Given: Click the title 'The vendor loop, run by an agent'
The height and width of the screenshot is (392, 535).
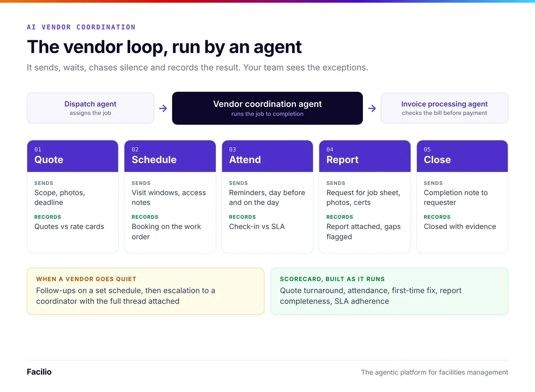Looking at the screenshot, I should tap(165, 47).
